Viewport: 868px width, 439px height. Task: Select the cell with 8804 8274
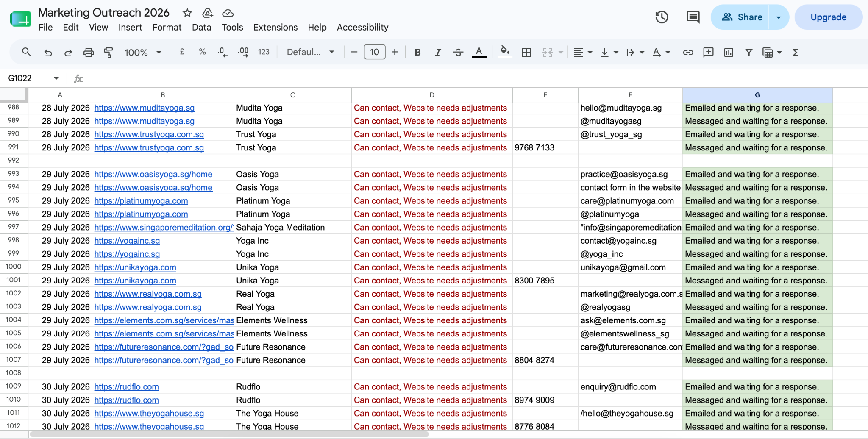(x=545, y=360)
